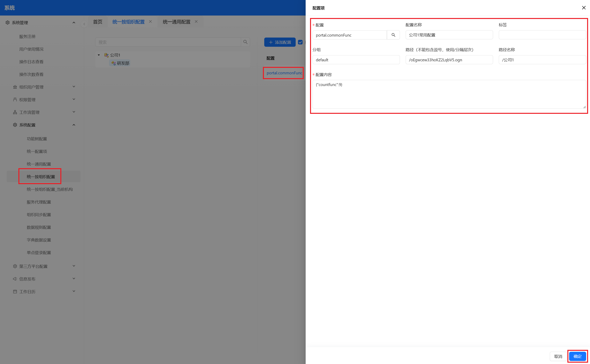
Task: Collapse the sidebar with left arrow icon
Action: click(x=84, y=24)
